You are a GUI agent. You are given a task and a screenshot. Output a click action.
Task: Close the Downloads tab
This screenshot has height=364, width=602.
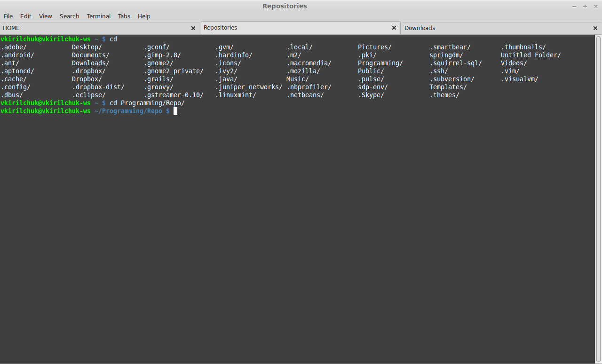(x=595, y=28)
